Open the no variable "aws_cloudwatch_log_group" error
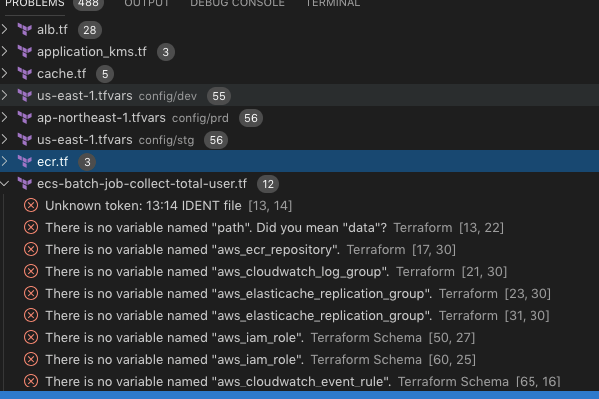 [x=300, y=272]
